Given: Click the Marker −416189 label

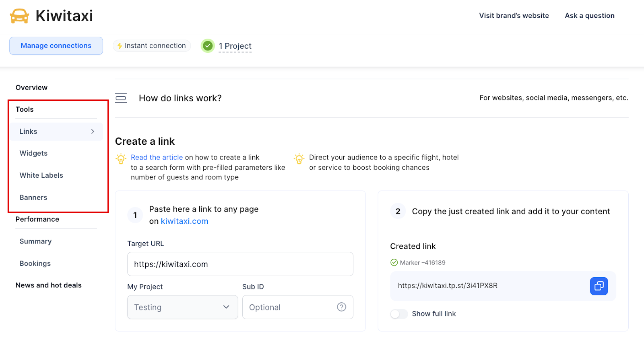Looking at the screenshot, I should pos(423,263).
